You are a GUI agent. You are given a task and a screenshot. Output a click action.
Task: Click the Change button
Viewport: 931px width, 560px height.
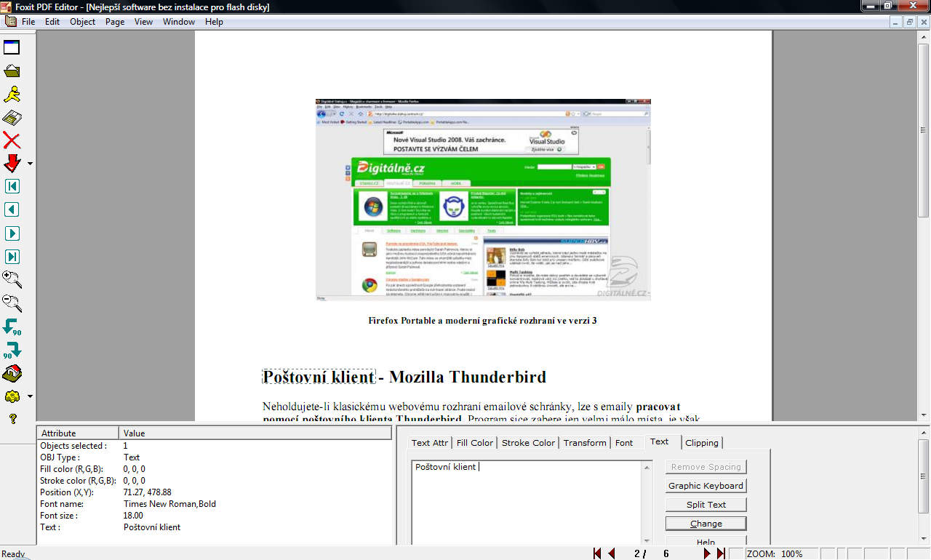pos(706,524)
